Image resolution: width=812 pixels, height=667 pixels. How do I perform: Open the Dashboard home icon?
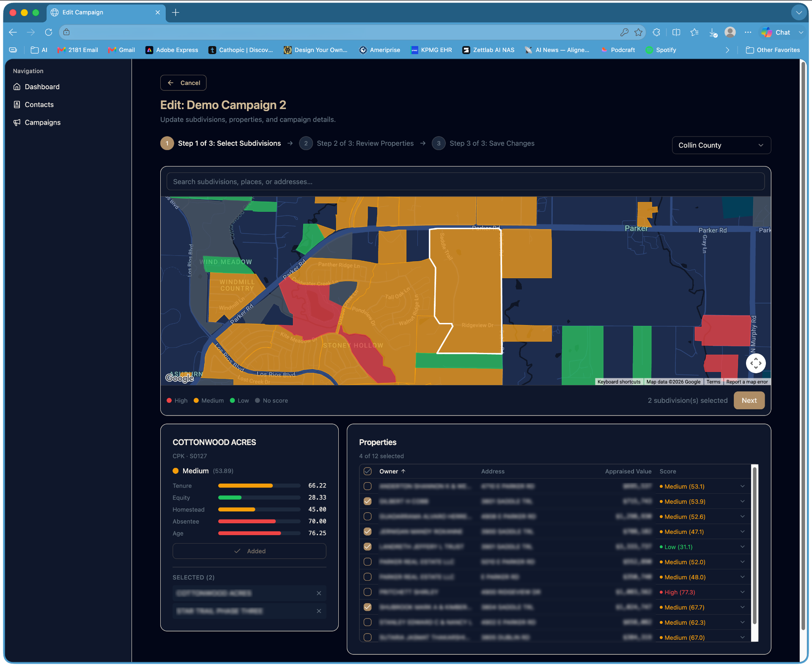pos(17,87)
